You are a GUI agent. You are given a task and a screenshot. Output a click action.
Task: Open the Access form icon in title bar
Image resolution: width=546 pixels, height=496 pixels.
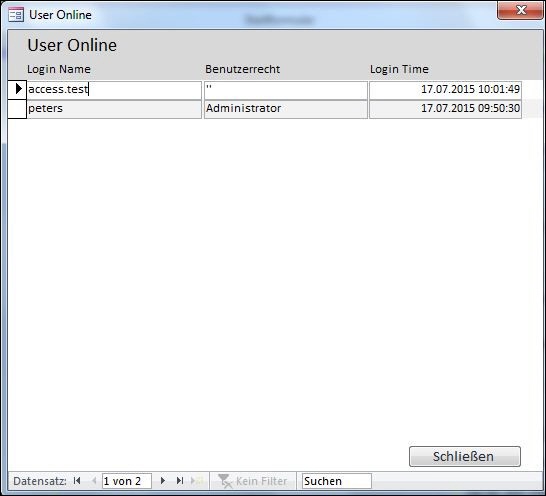(16, 15)
